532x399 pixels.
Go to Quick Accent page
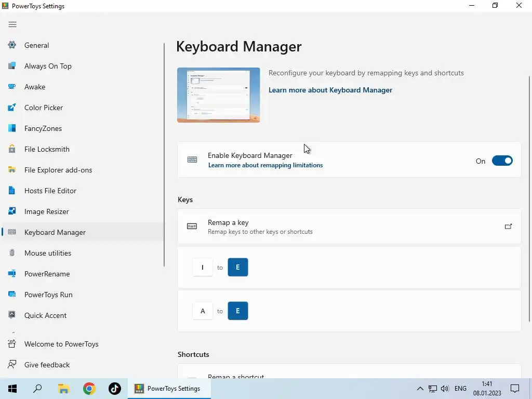click(83, 315)
